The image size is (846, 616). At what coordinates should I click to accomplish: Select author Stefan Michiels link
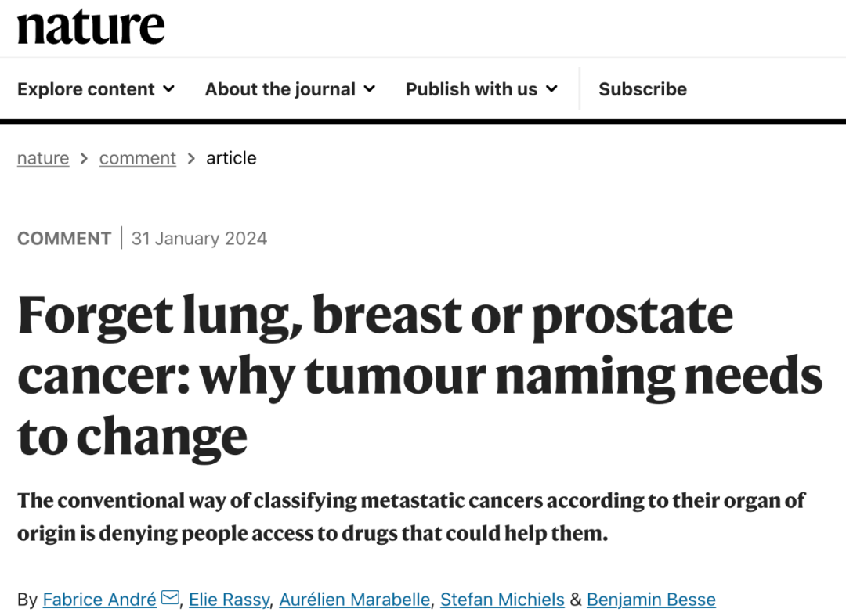[502, 600]
